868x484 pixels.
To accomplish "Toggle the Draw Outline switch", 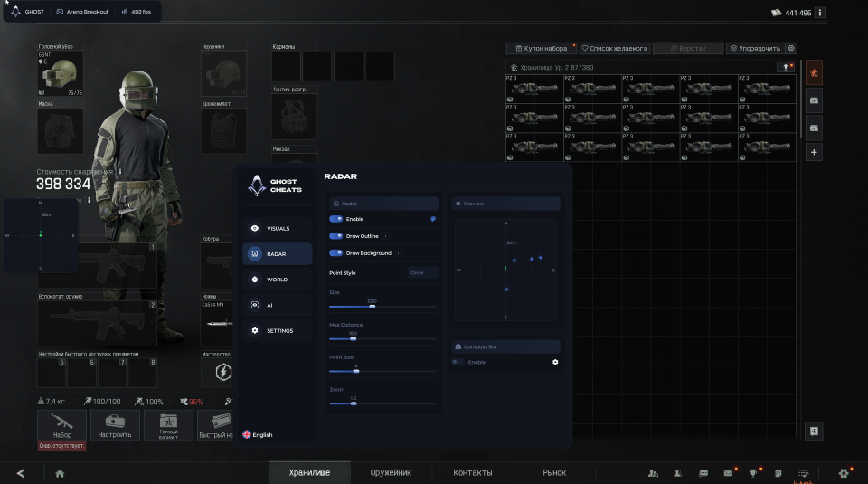I will coord(335,236).
